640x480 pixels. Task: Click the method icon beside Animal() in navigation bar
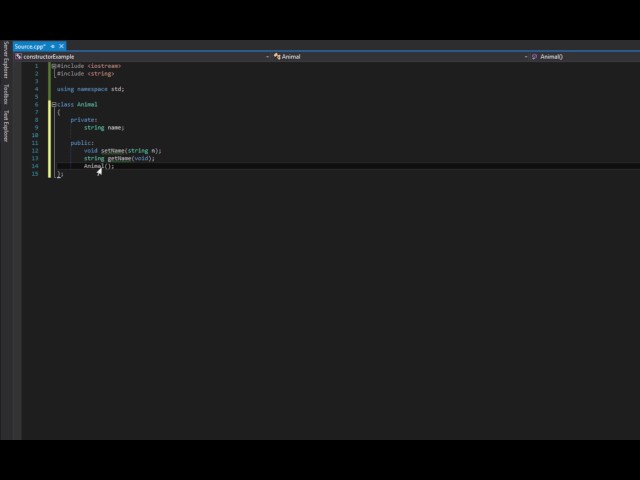tap(534, 57)
